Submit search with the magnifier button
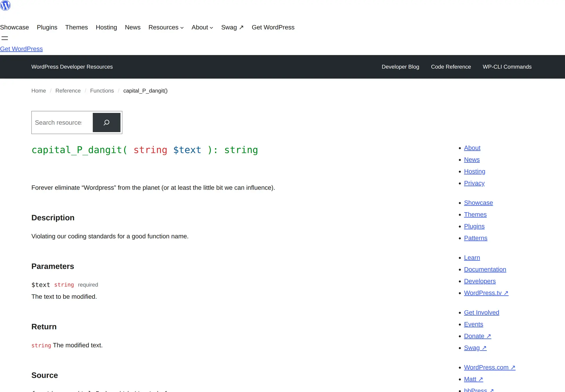 (107, 122)
